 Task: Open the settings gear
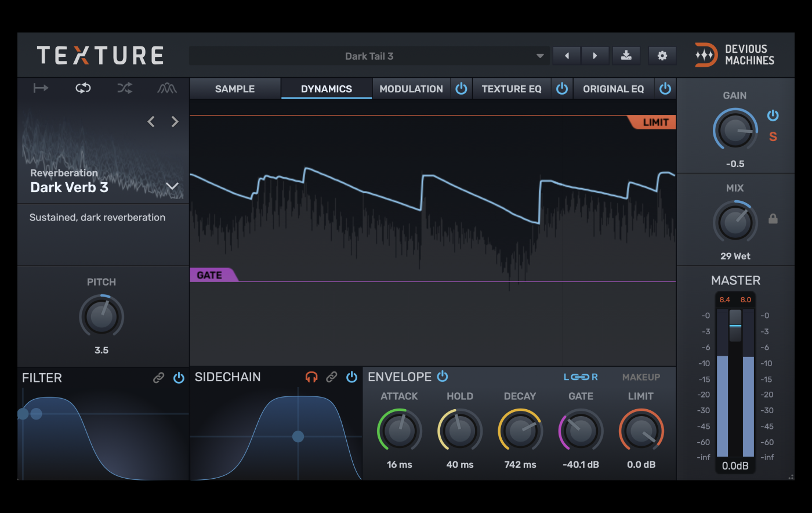point(662,56)
